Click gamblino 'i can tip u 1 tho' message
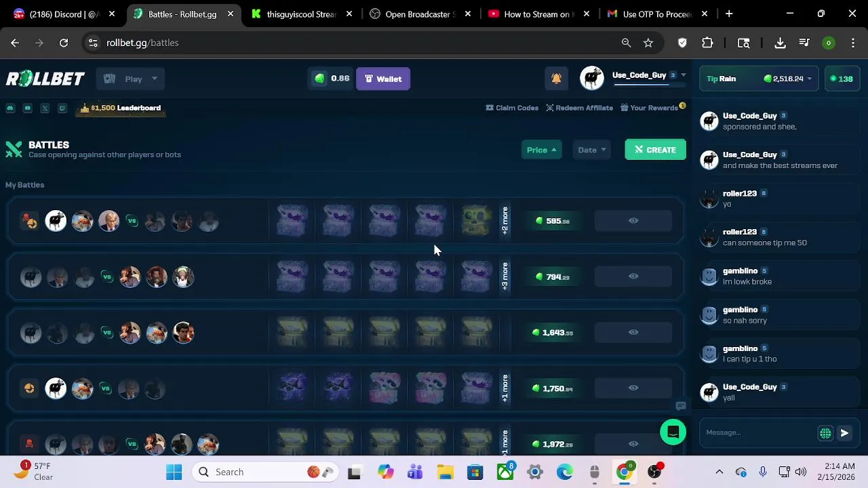The width and height of the screenshot is (868, 488). (x=749, y=359)
